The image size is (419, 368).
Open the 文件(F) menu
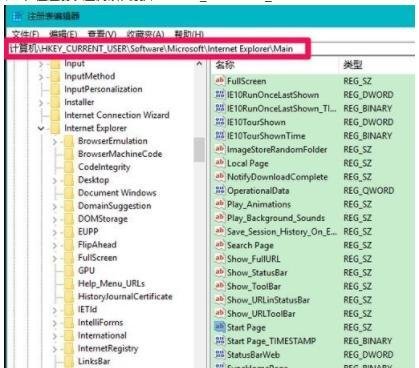point(25,34)
